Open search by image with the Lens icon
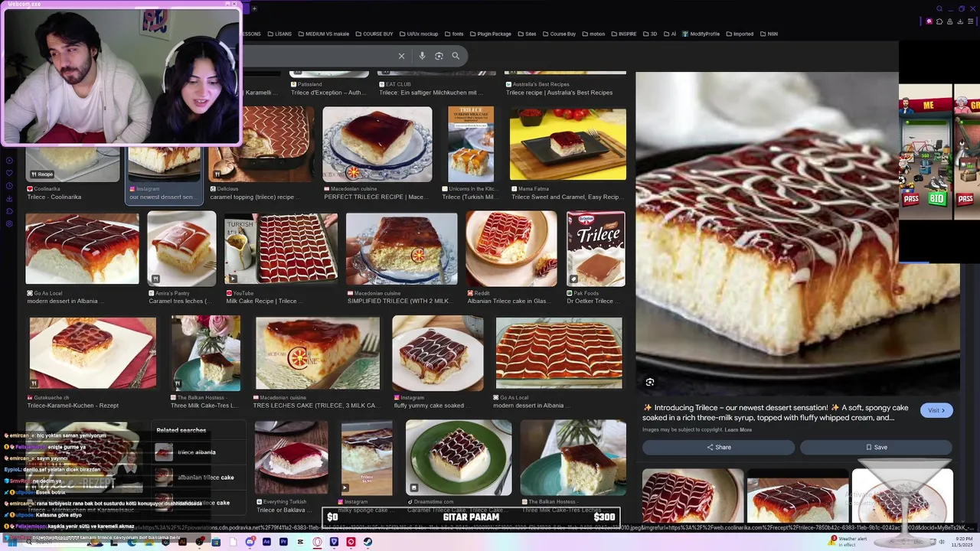This screenshot has width=980, height=551. pos(439,56)
